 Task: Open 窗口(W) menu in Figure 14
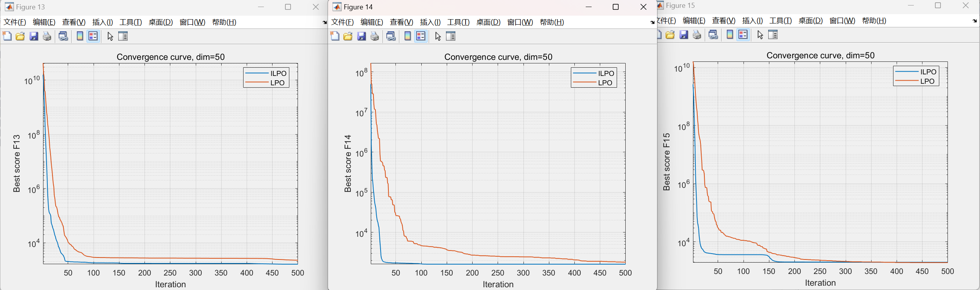(x=520, y=22)
